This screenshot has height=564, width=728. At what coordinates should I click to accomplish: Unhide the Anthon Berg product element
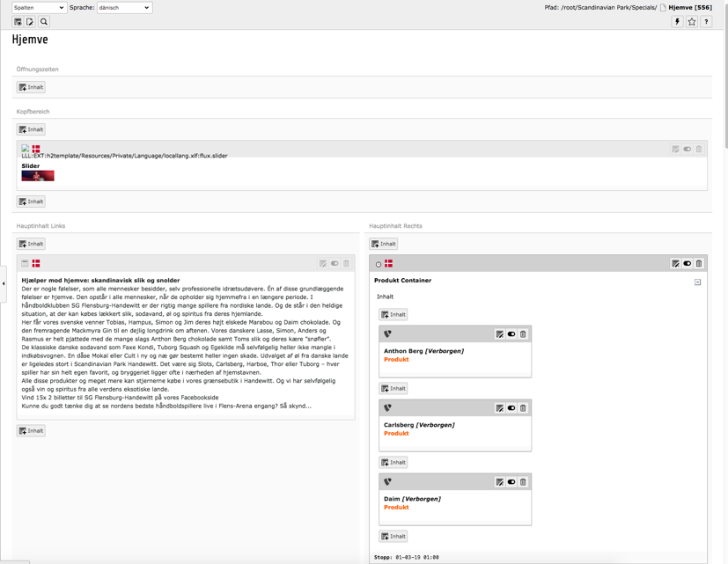coord(511,334)
